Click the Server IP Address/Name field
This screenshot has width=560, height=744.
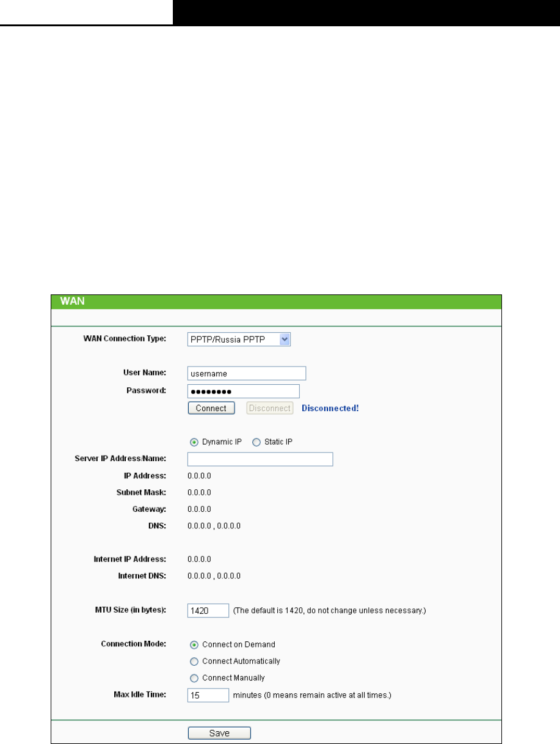click(260, 459)
